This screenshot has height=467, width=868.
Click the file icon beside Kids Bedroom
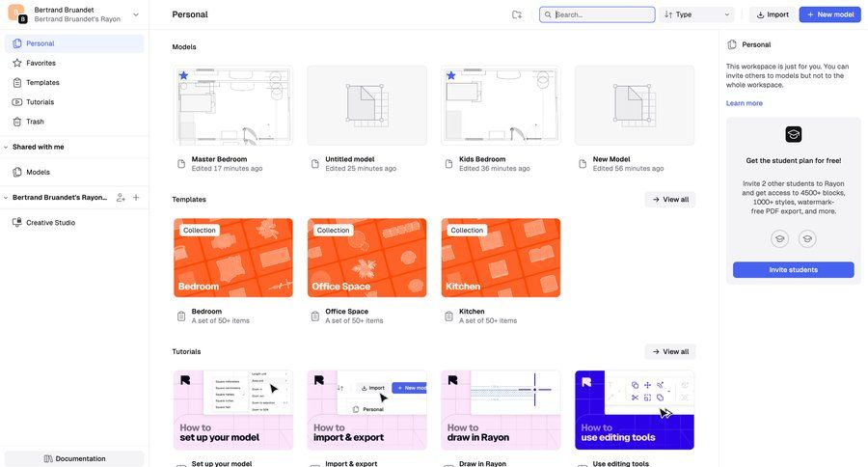pyautogui.click(x=448, y=164)
